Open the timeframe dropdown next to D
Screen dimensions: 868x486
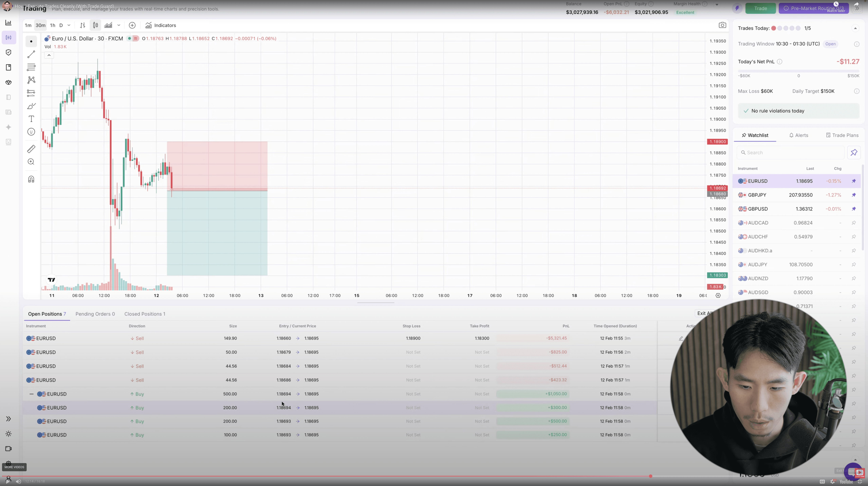69,25
